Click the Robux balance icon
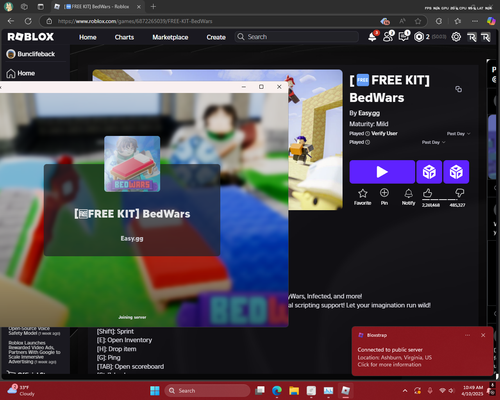 [x=419, y=37]
